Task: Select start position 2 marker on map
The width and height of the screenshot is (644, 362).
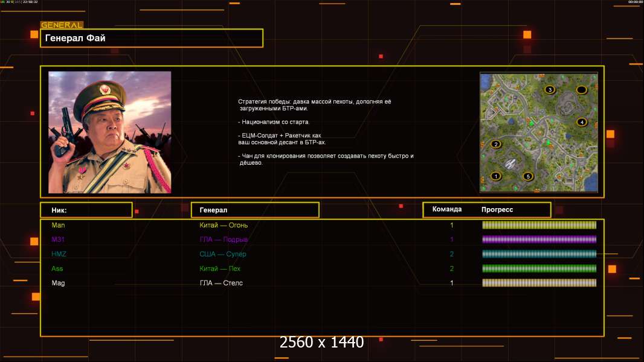Action: point(496,144)
